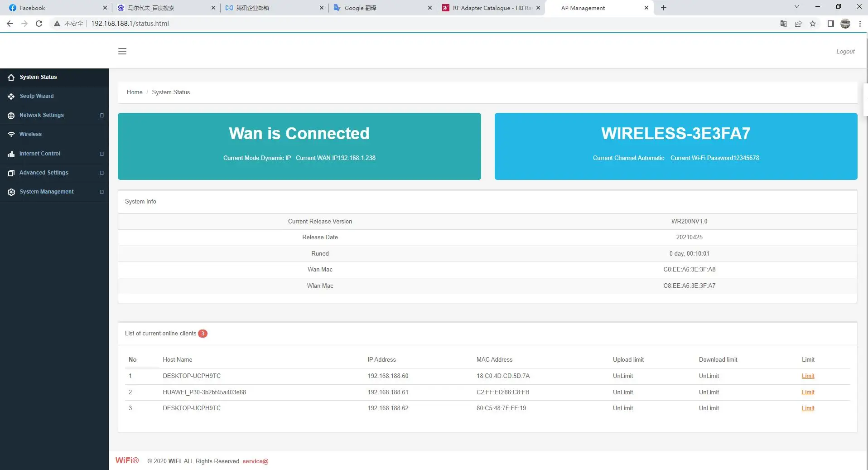Reload the current page
This screenshot has width=868, height=470.
tap(39, 24)
